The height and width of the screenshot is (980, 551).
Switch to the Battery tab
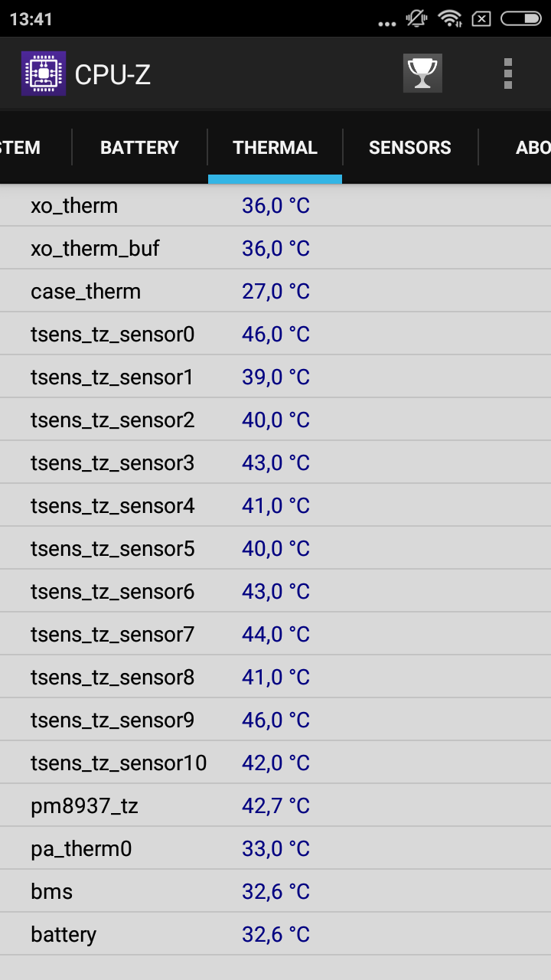[139, 148]
